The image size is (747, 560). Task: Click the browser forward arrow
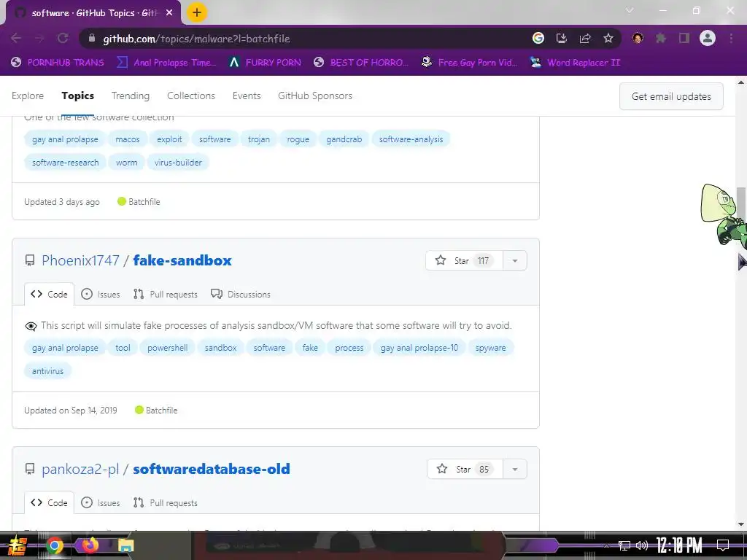coord(39,38)
